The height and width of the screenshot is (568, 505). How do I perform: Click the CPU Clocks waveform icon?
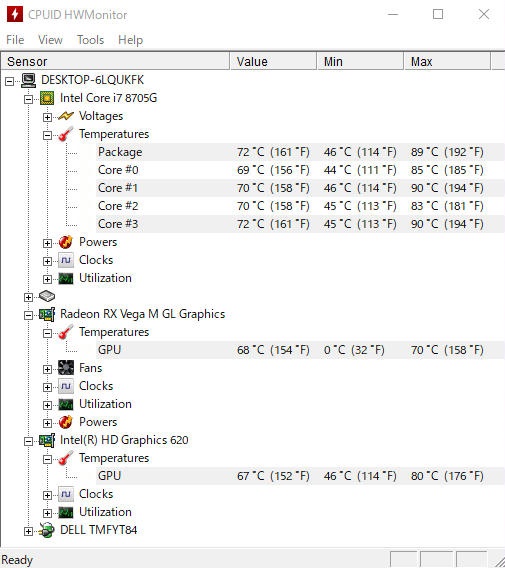(66, 260)
